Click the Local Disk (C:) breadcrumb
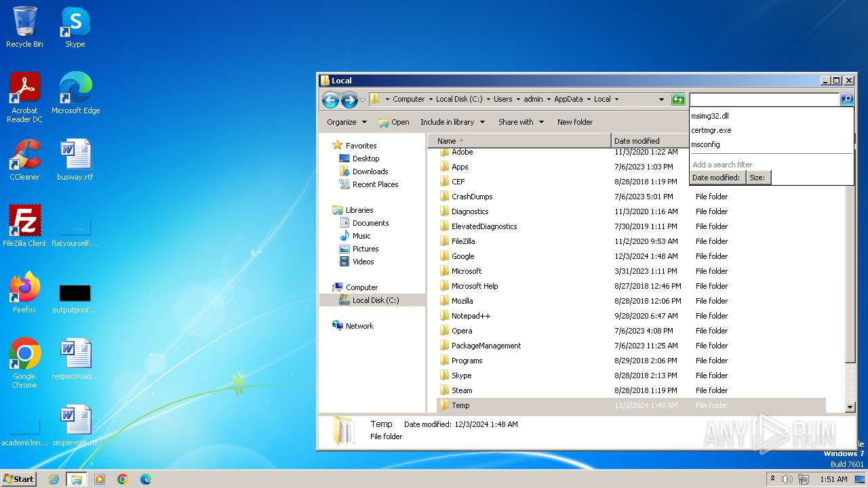 459,99
